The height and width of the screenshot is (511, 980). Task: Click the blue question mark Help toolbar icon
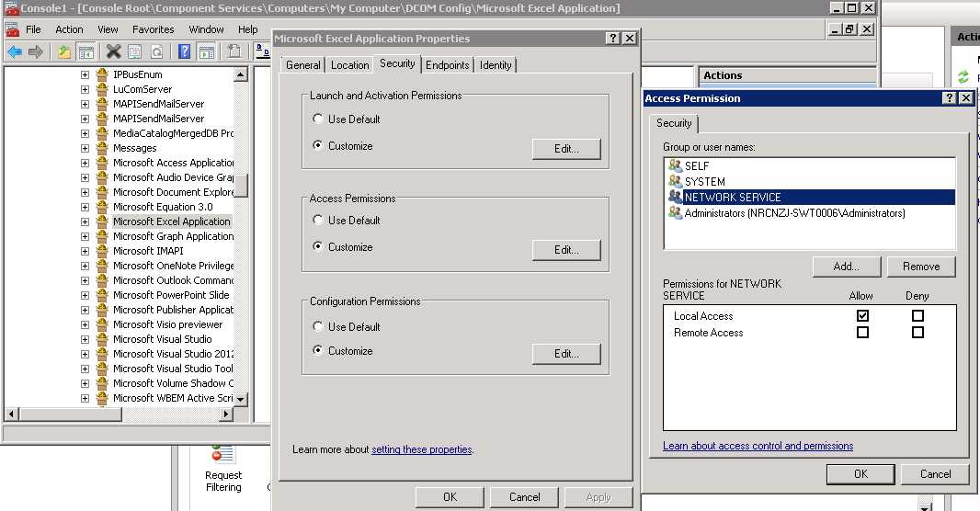[x=185, y=51]
